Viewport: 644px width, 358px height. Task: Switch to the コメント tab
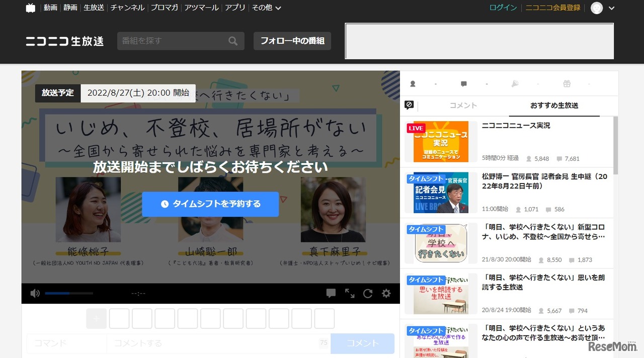pos(462,106)
